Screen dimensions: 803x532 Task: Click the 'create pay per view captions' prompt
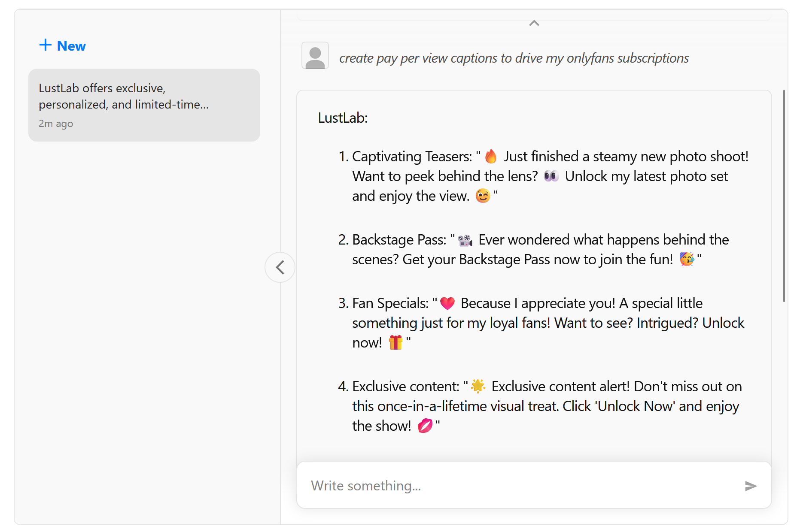point(514,58)
